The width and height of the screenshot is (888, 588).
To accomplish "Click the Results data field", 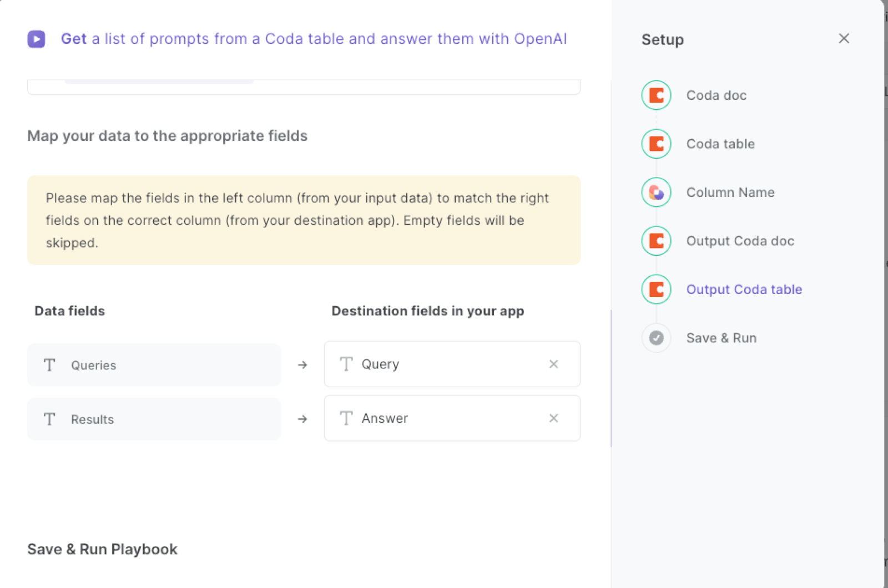I will (154, 419).
